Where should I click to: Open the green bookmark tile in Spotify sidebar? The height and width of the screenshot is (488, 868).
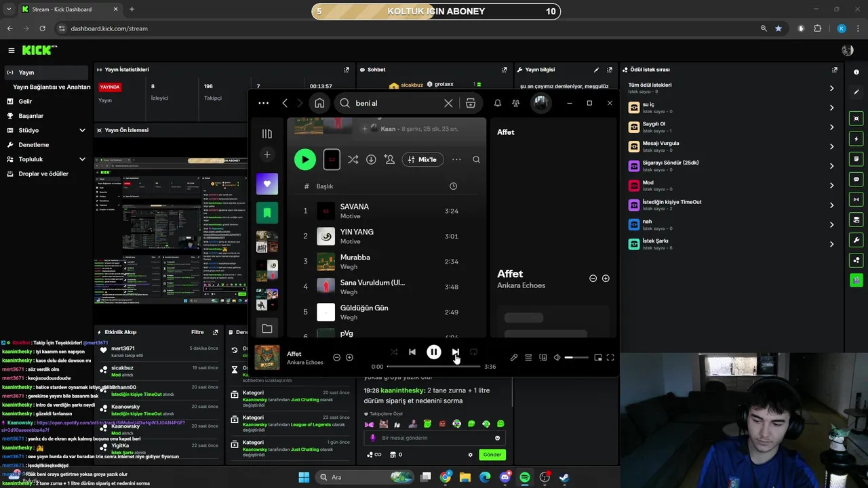click(x=267, y=213)
